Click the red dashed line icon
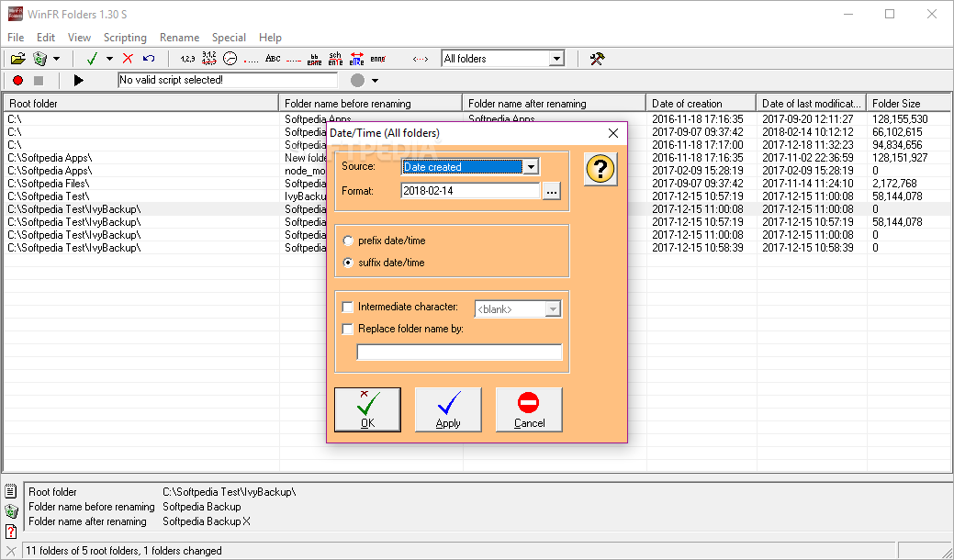Viewport: 954px width, 560px height. 294,60
